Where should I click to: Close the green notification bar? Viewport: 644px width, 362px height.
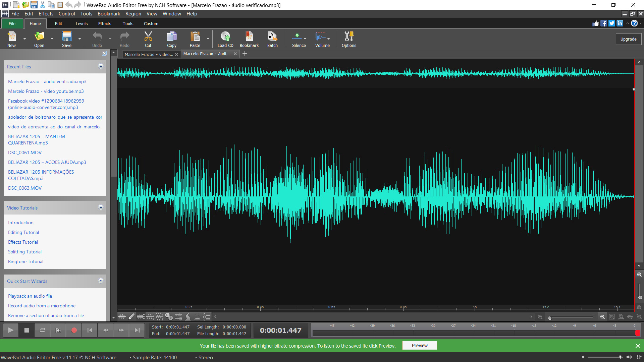click(638, 346)
